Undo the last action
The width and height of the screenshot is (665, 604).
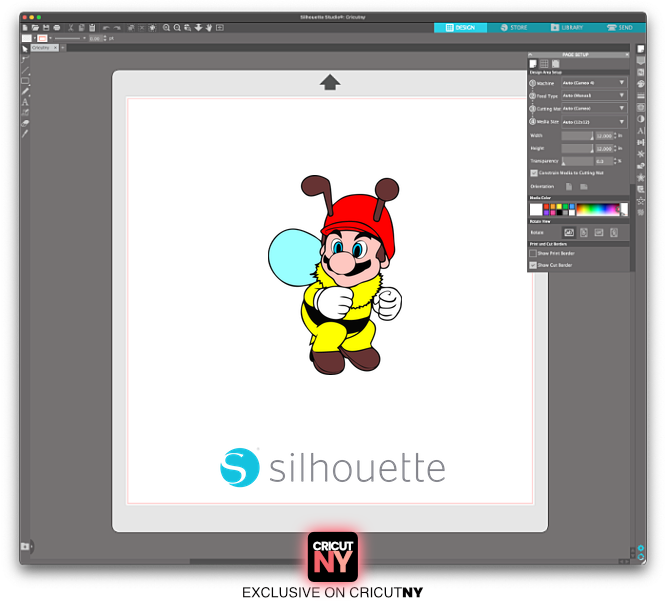(106, 28)
